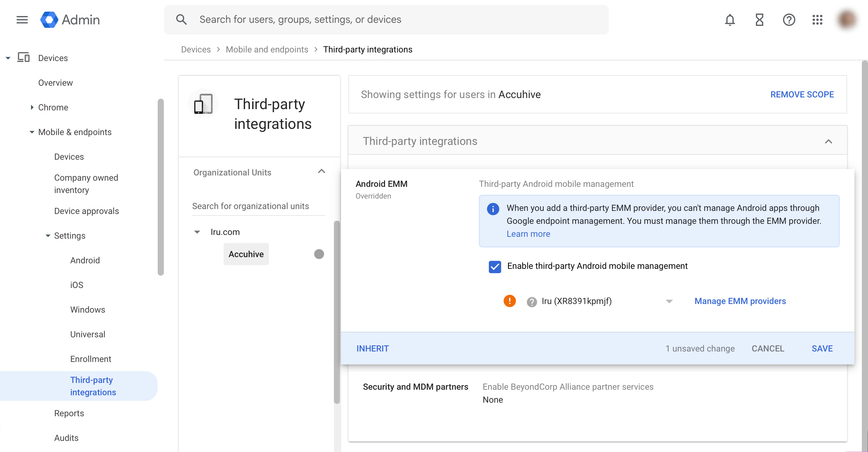Click REMOVE SCOPE for Accuhive

(x=802, y=94)
